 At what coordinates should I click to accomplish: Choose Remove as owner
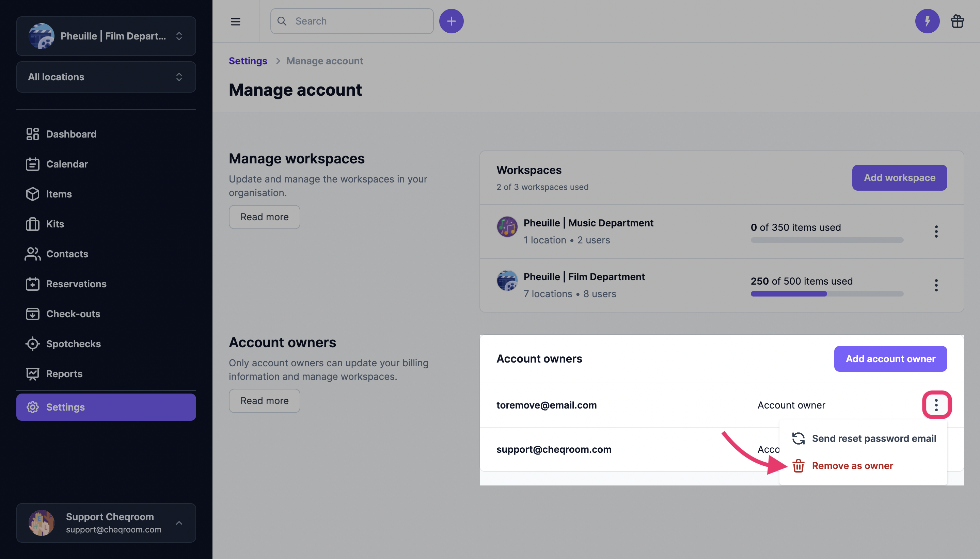(x=864, y=466)
